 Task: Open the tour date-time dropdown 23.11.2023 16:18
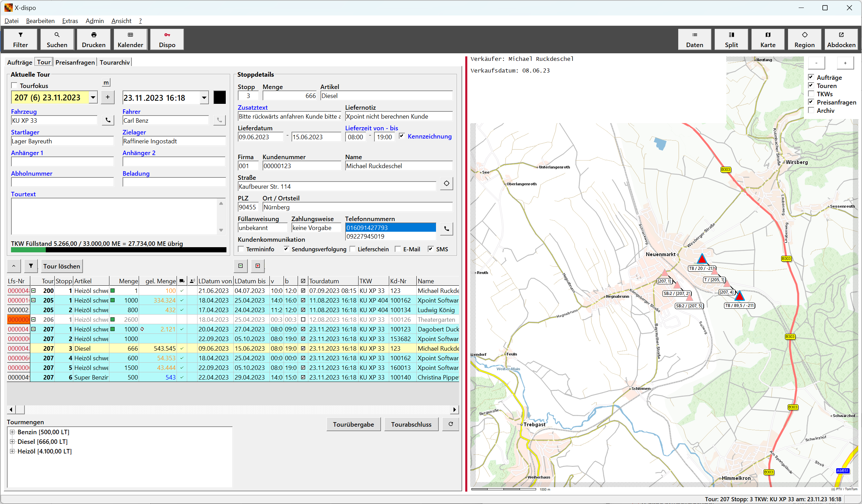(x=204, y=98)
